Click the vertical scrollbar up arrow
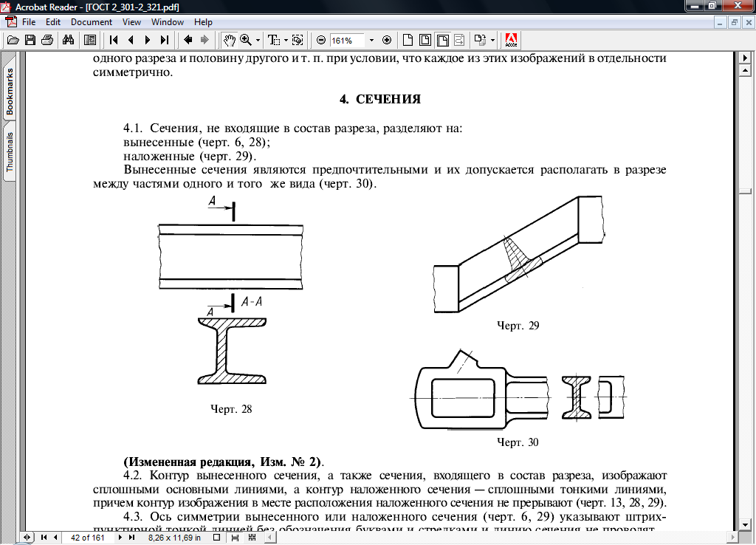 746,71
